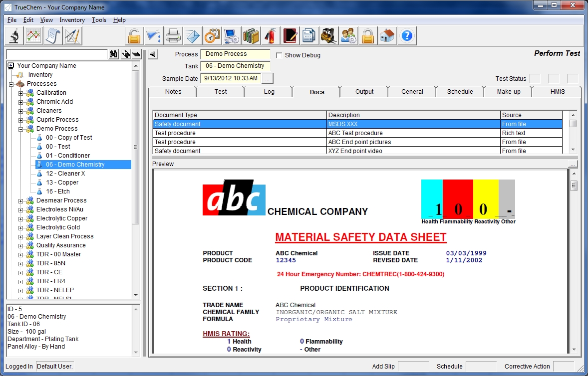Open the forklift inventory icon
The height and width of the screenshot is (376, 588).
pos(328,36)
